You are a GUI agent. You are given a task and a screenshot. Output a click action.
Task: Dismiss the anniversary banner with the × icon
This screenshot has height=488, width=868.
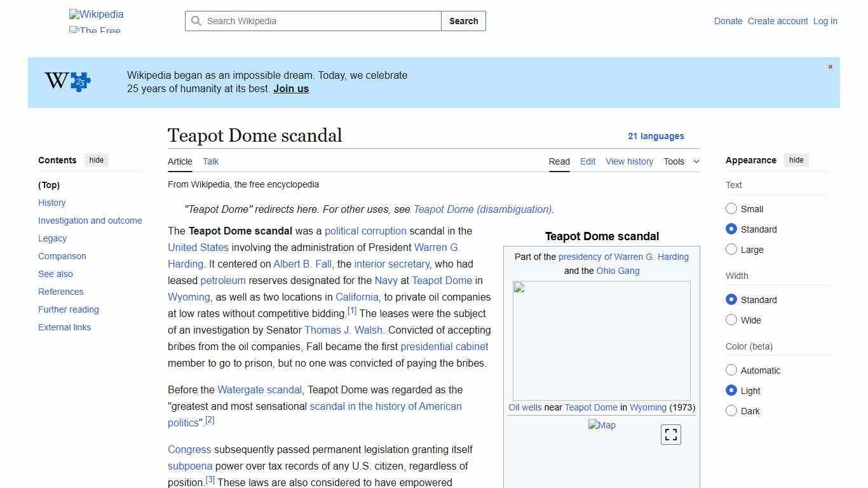830,66
